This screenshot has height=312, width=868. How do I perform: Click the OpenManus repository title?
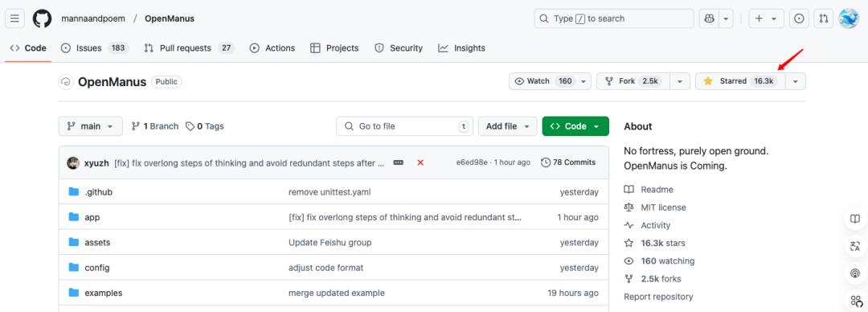pos(112,82)
